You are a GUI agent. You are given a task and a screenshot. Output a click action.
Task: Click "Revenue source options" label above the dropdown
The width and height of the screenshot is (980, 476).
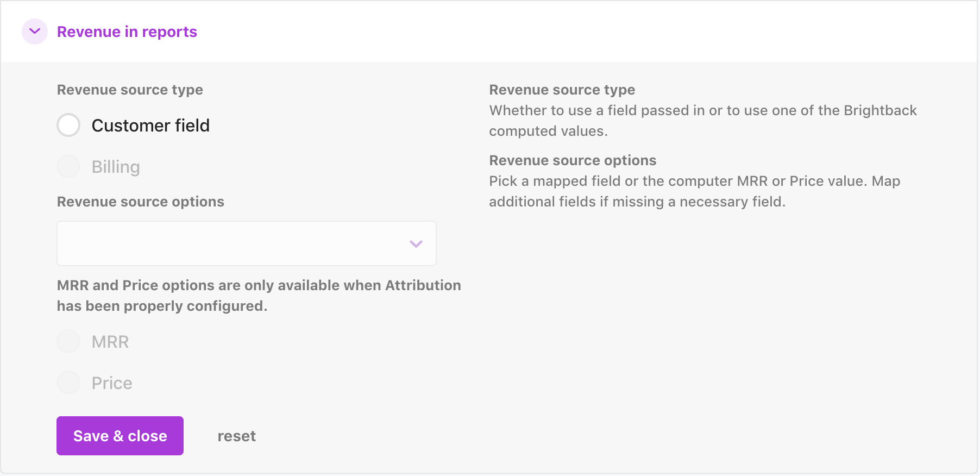point(140,202)
